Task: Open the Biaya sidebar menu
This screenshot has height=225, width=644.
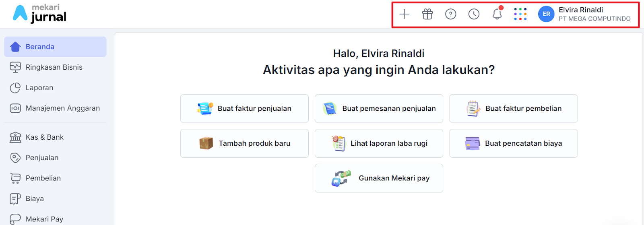Action: (x=55, y=199)
